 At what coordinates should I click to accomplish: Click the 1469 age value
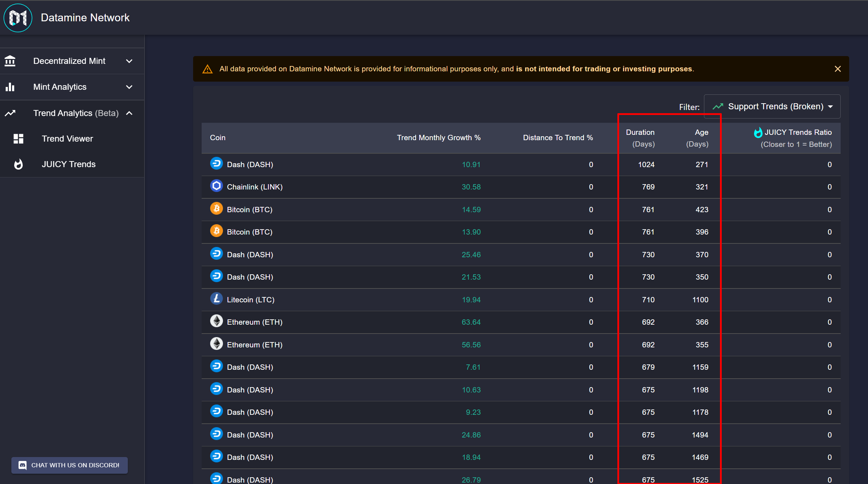point(700,457)
